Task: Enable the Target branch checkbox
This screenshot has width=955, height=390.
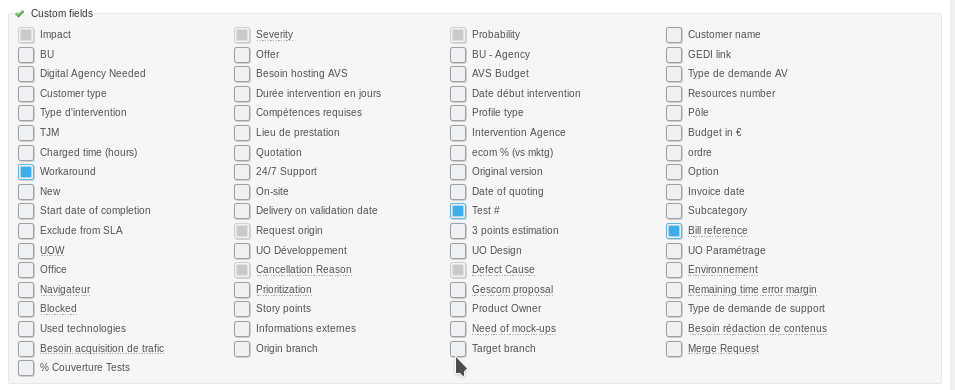Action: (x=458, y=349)
